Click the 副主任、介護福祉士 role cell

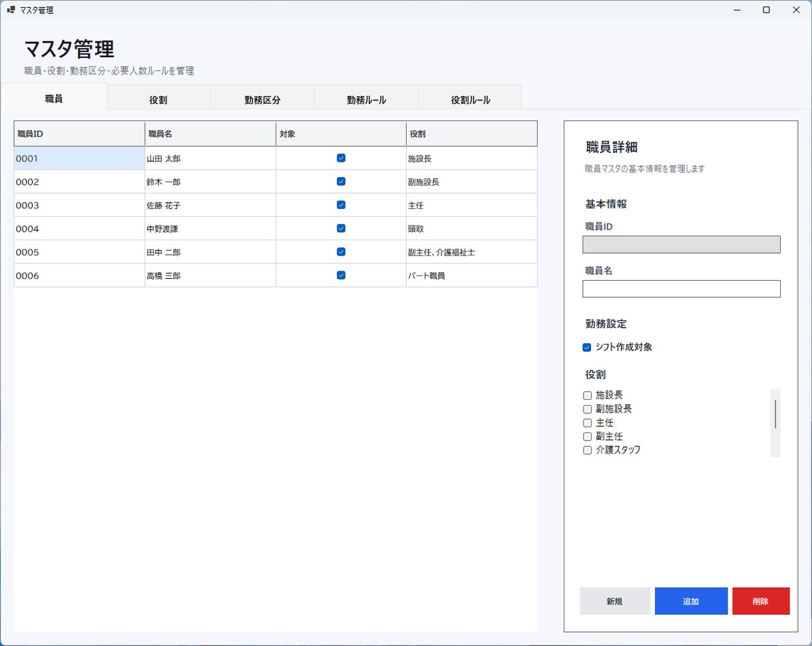[472, 251]
